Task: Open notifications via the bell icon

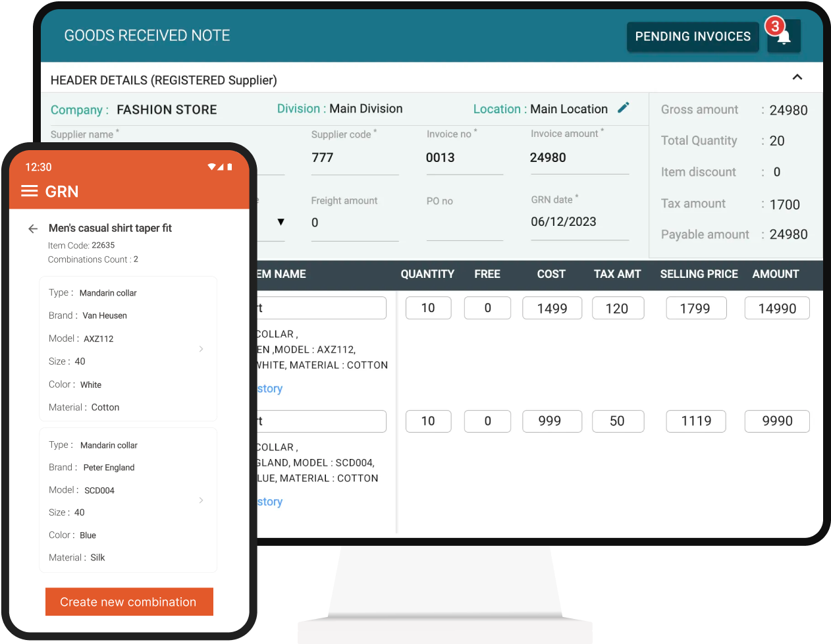Action: 784,38
